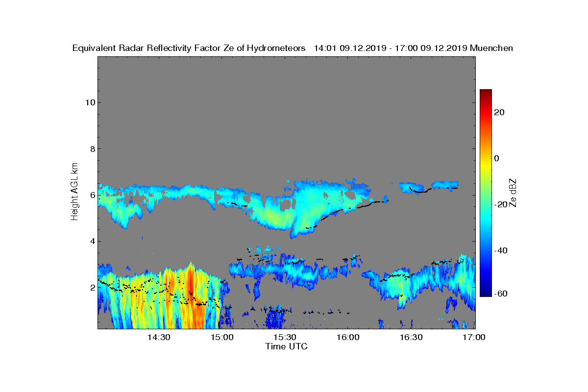This screenshot has height=392, width=588.
Task: Click the height label '4'
Action: pyautogui.click(x=92, y=241)
